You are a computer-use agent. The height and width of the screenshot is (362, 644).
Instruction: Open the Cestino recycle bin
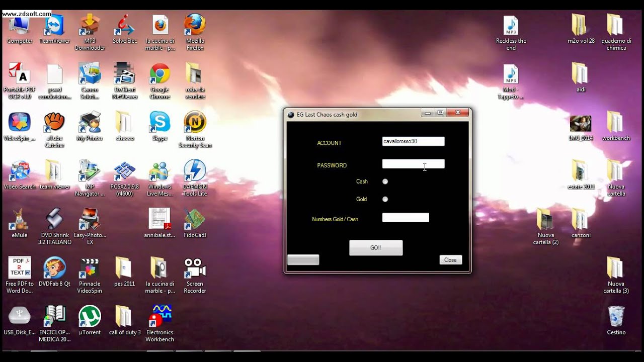[615, 317]
